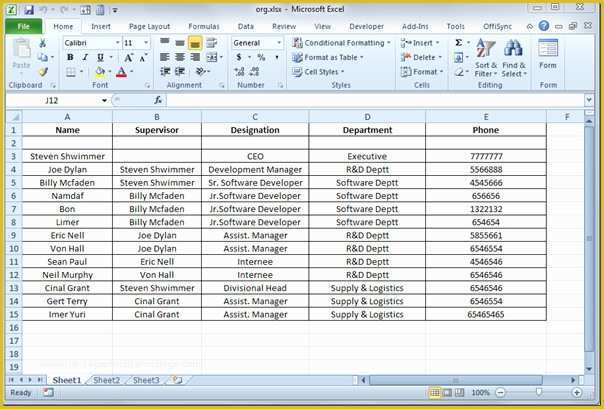This screenshot has height=409, width=604.
Task: Apply middle vertical alignment
Action: [180, 42]
